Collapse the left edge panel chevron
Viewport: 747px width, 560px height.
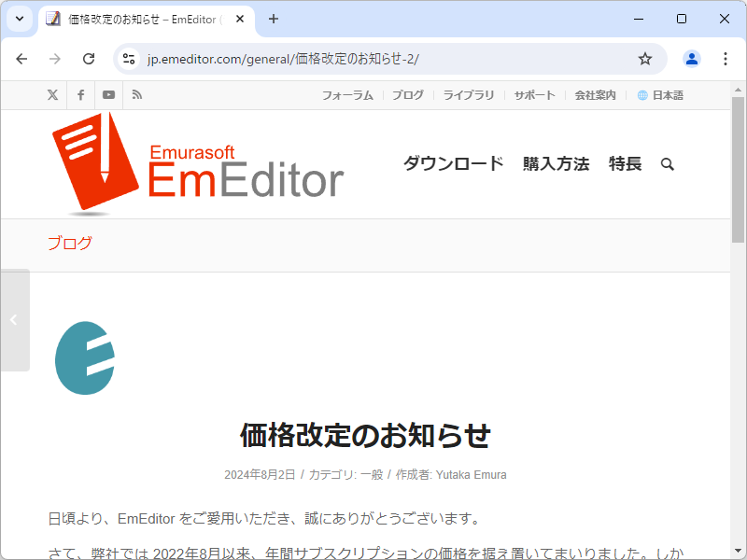[x=15, y=318]
